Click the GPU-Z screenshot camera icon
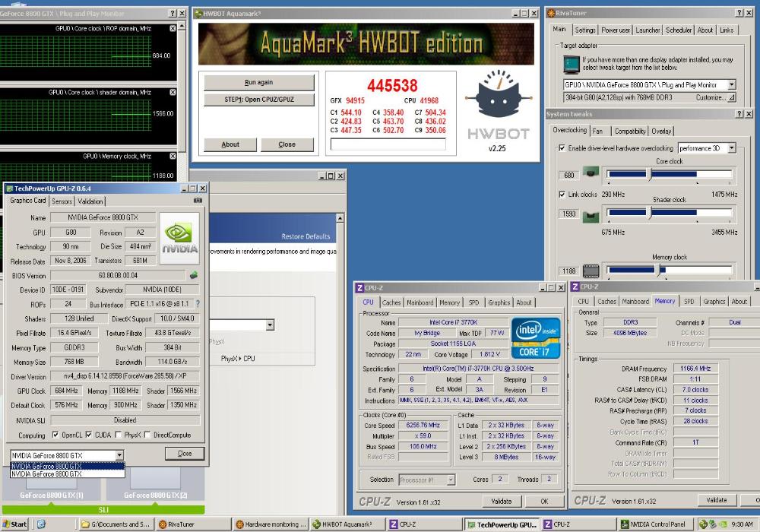Viewport: 760px width, 532px height. 198,200
